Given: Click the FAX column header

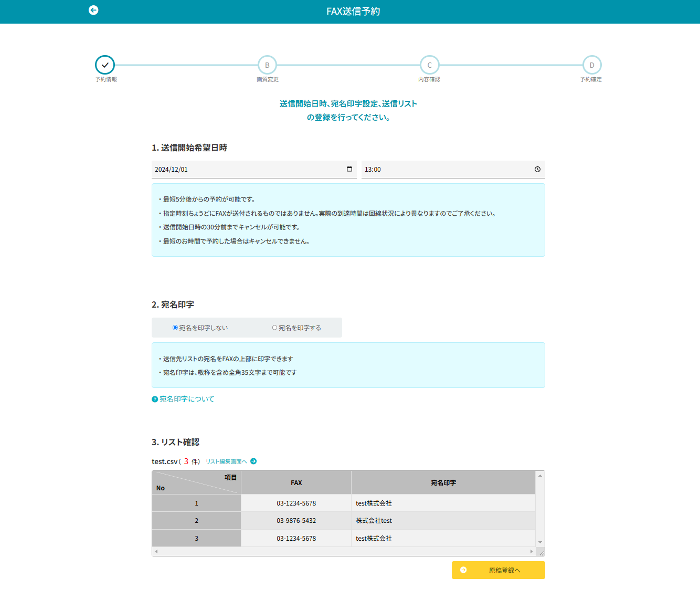Looking at the screenshot, I should [x=296, y=483].
